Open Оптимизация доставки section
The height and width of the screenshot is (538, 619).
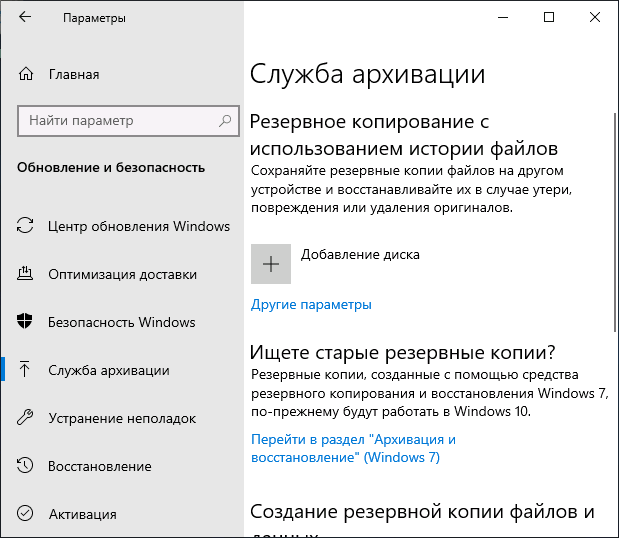point(122,274)
